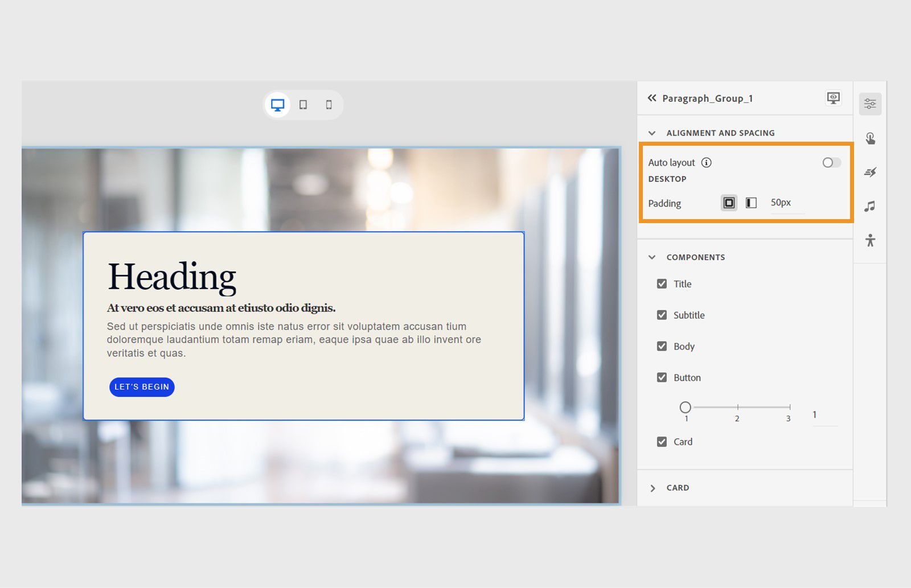Enable the Auto layout toggle
The height and width of the screenshot is (588, 911).
click(x=830, y=162)
